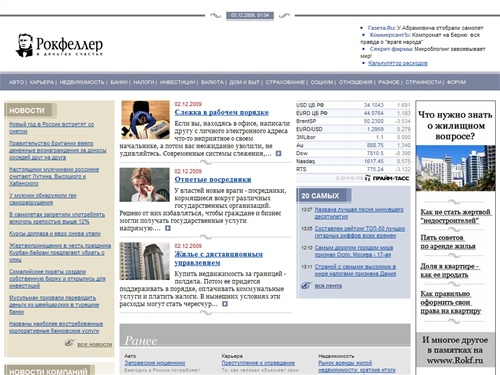Open ВАЛЮТА section
Viewport: 500px width, 375px height.
pyautogui.click(x=212, y=82)
